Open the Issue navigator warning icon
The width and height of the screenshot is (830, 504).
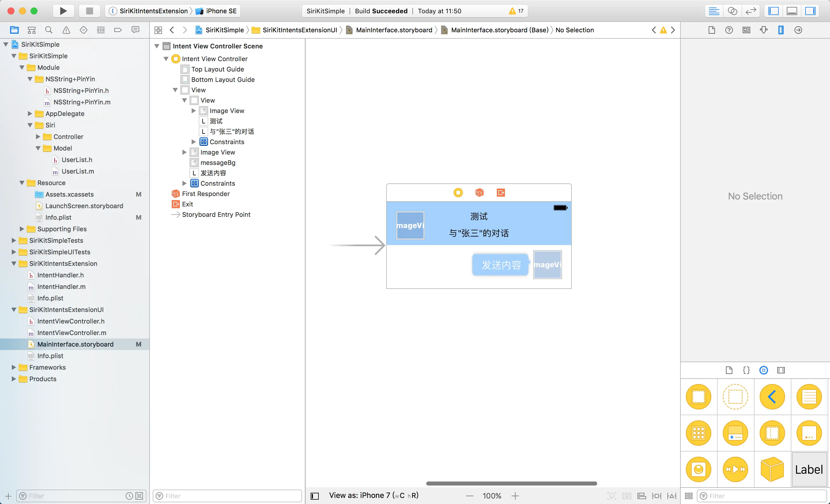66,30
